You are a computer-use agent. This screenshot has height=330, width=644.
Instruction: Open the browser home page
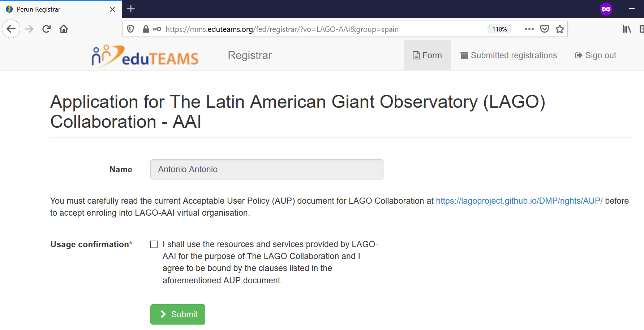(64, 29)
